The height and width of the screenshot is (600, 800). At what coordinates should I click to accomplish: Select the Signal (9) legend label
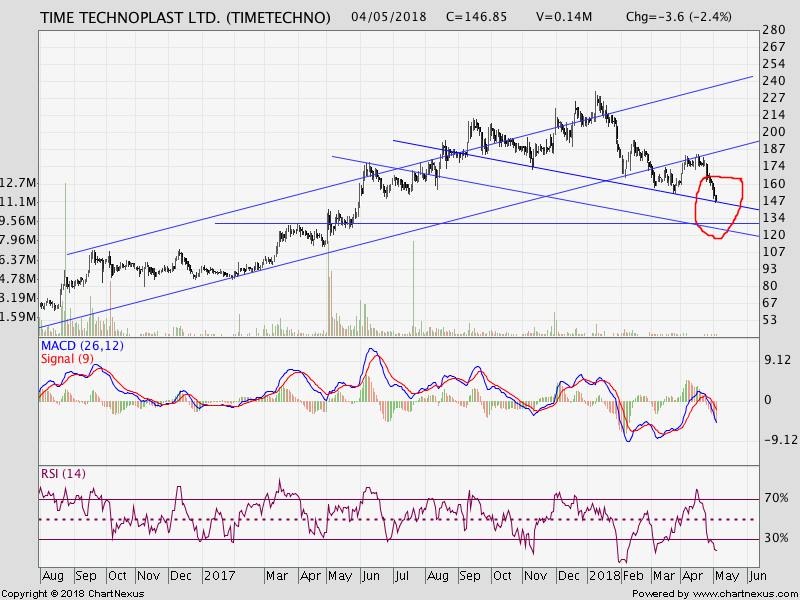[68, 358]
